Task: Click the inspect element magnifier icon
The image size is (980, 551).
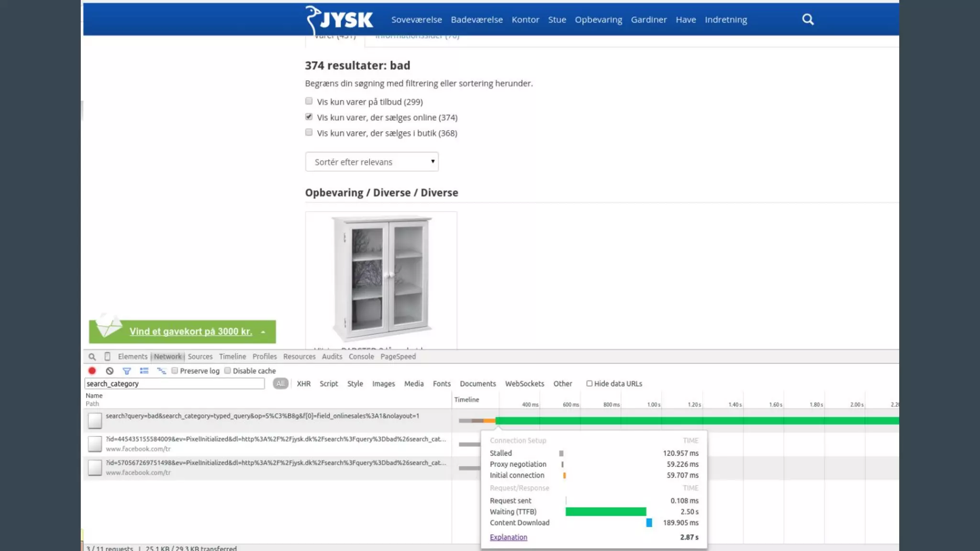Action: click(92, 357)
